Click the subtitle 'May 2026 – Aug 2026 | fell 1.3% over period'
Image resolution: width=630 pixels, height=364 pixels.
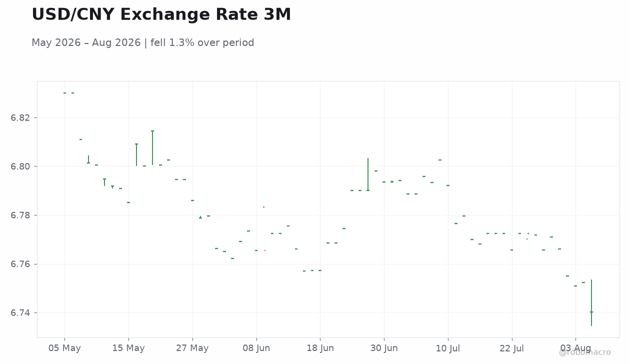(x=142, y=43)
